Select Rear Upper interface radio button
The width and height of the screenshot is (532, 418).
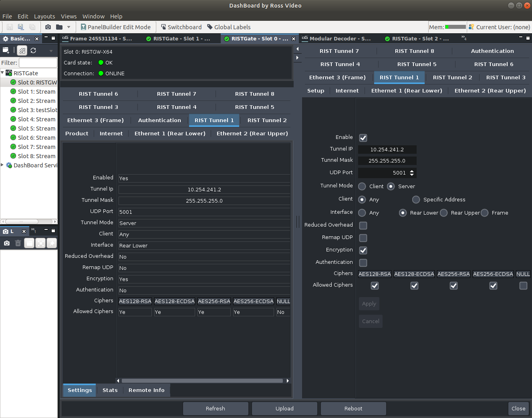click(x=444, y=213)
